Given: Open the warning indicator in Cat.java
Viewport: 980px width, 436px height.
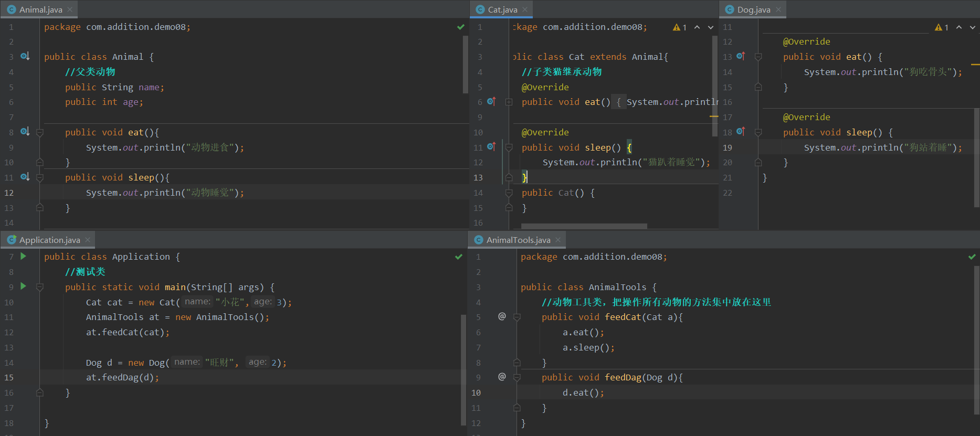Looking at the screenshot, I should click(x=680, y=27).
